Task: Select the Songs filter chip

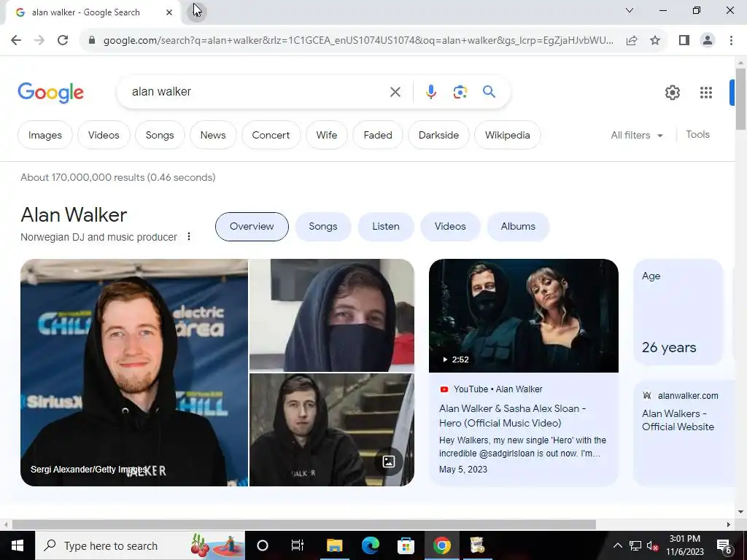Action: 160,135
